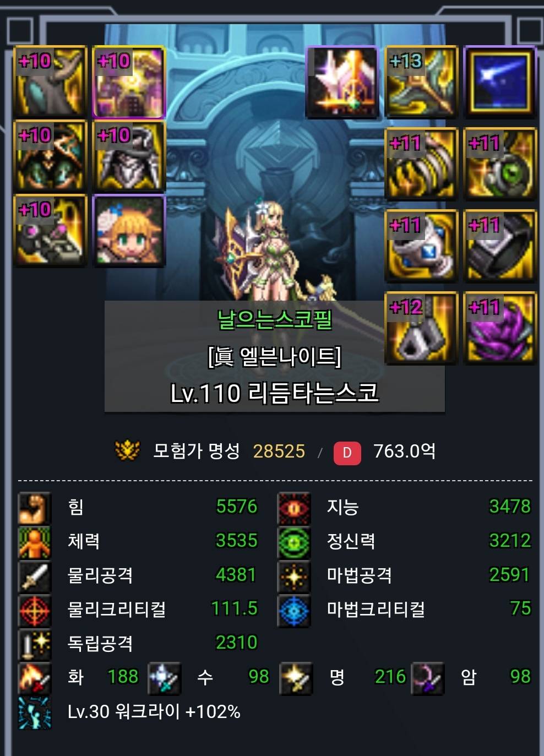Viewport: 544px width, 756px height.
Task: Select the blonde elf creature portrait
Action: click(x=129, y=230)
